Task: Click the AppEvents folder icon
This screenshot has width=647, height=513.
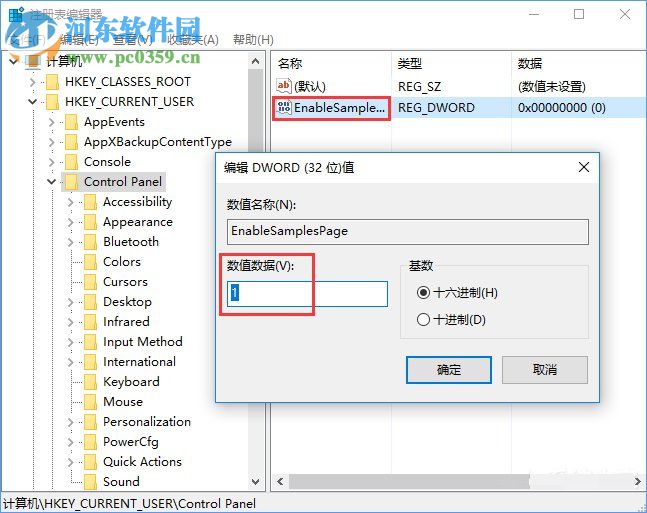Action: click(x=71, y=122)
